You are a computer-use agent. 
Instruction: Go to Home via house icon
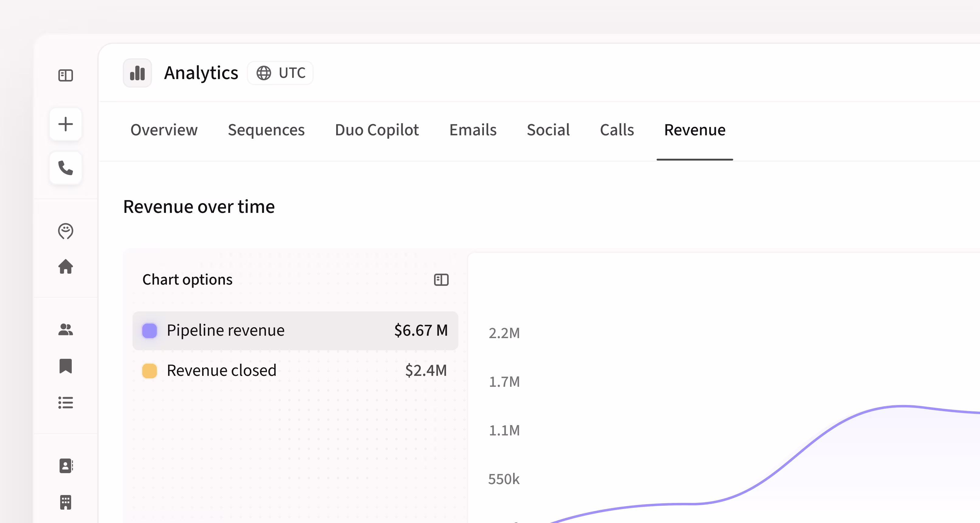click(x=65, y=266)
